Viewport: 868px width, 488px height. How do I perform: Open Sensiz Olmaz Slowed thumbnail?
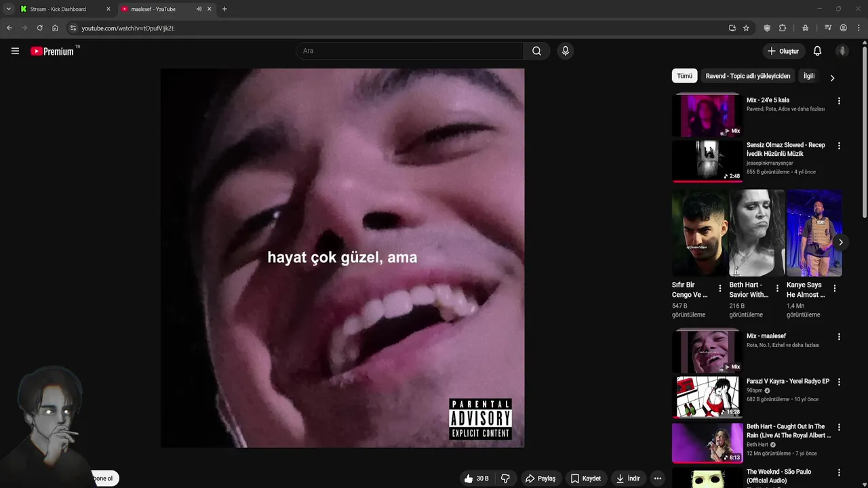[x=707, y=161]
